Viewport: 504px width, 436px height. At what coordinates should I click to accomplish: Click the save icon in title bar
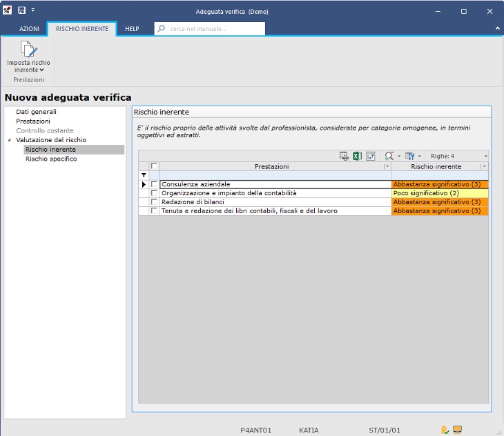tap(21, 11)
